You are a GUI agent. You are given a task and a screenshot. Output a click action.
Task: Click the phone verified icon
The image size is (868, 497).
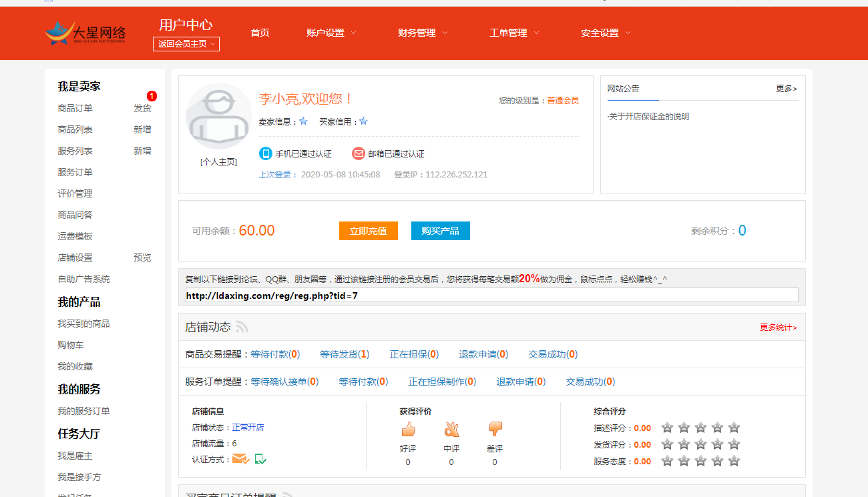pyautogui.click(x=266, y=153)
